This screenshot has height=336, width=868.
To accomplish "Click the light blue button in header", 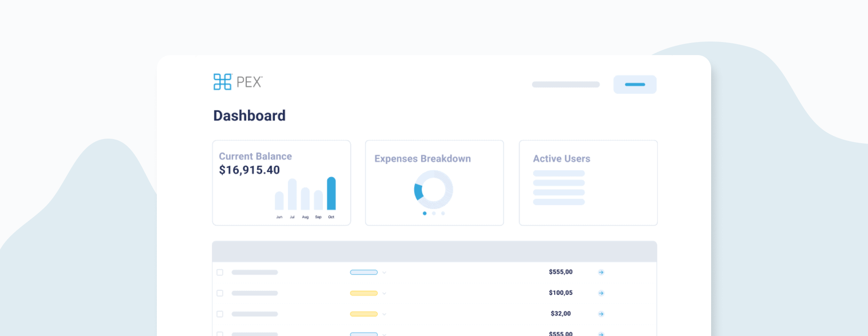I will click(x=635, y=84).
